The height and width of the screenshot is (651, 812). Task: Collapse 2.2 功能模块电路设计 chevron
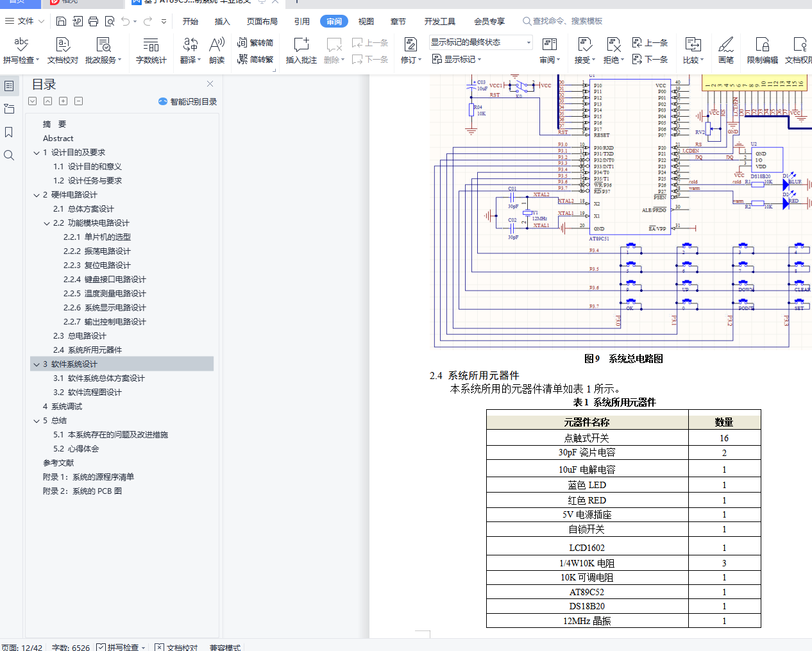(47, 223)
